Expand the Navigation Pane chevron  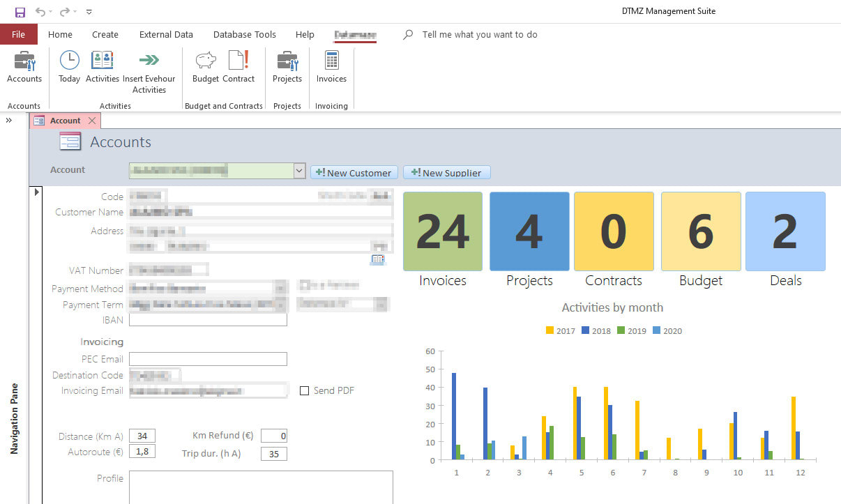point(10,121)
